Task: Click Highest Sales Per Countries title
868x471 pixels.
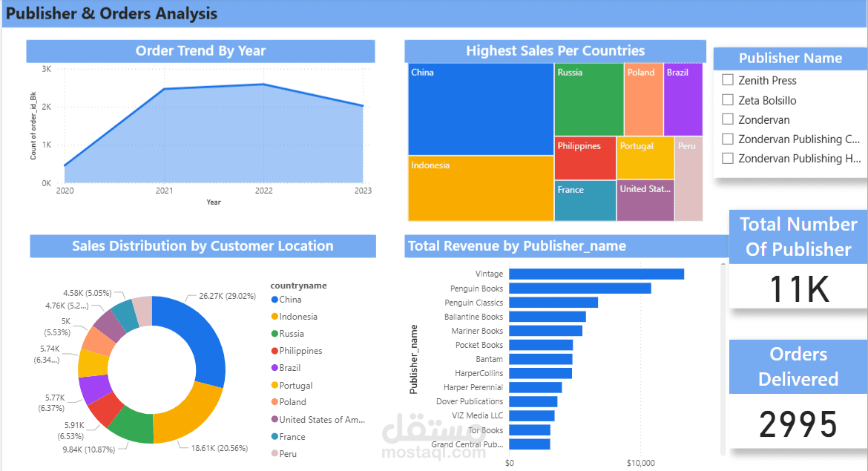Action: tap(555, 51)
